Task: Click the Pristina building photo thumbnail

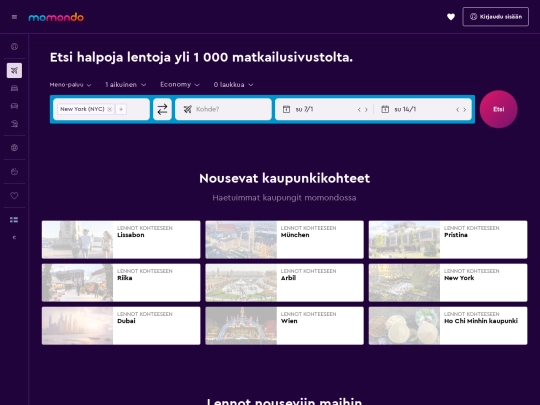Action: tap(404, 240)
